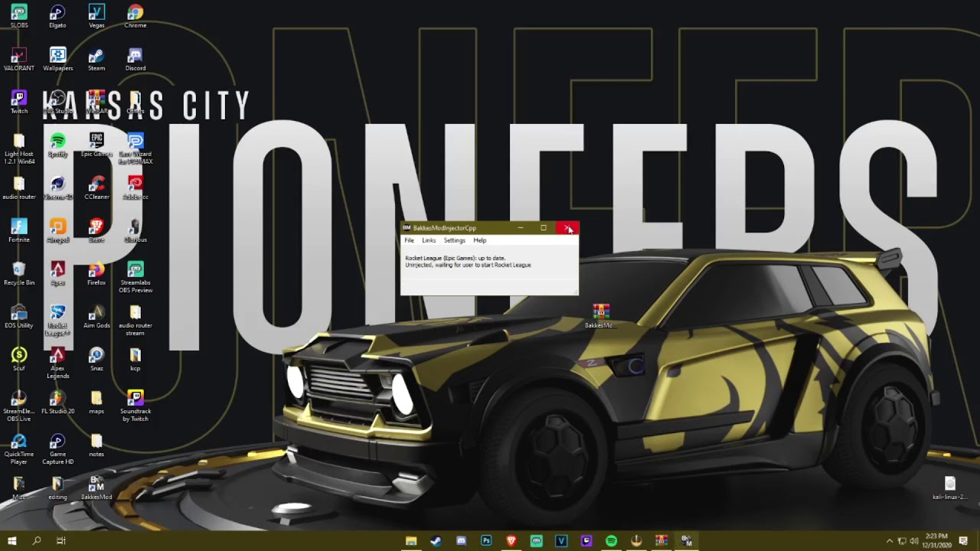Open File Explorer from the taskbar
980x551 pixels.
pos(411,541)
